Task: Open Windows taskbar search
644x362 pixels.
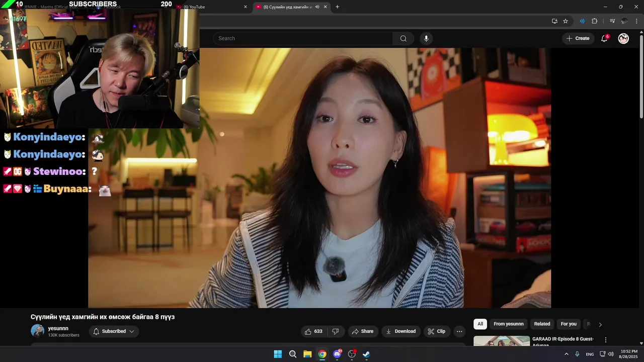Action: pos(293,354)
